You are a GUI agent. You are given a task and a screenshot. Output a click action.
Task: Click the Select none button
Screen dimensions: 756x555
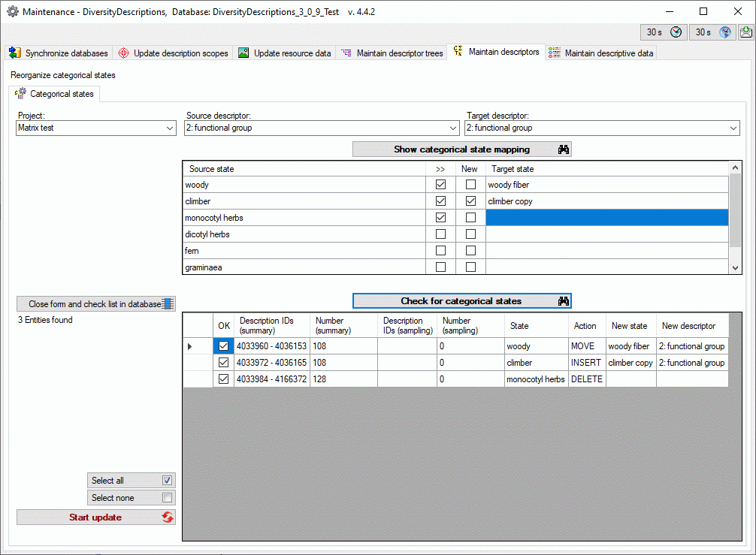[x=132, y=498]
